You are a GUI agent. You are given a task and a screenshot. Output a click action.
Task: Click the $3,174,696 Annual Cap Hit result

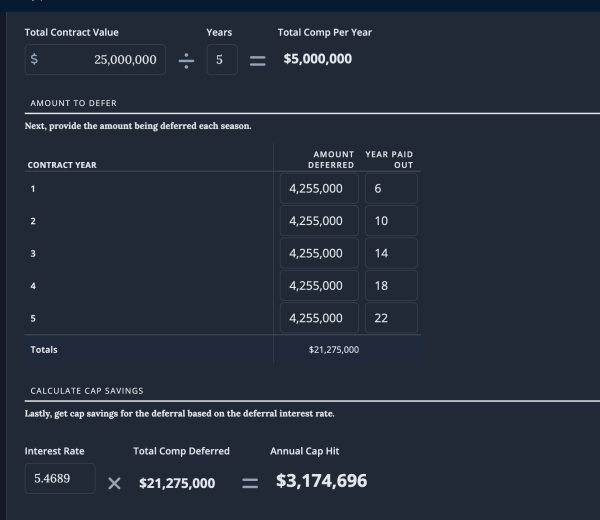[x=321, y=481]
